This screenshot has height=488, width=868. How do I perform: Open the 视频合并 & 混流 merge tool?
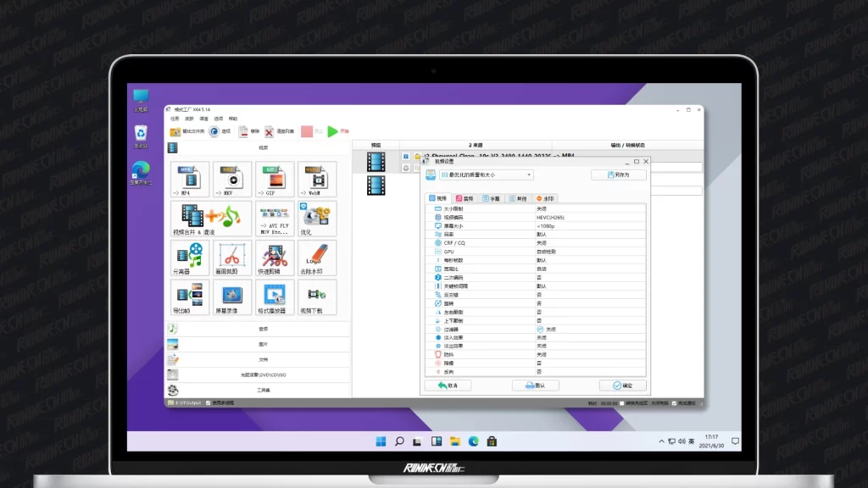tap(211, 219)
